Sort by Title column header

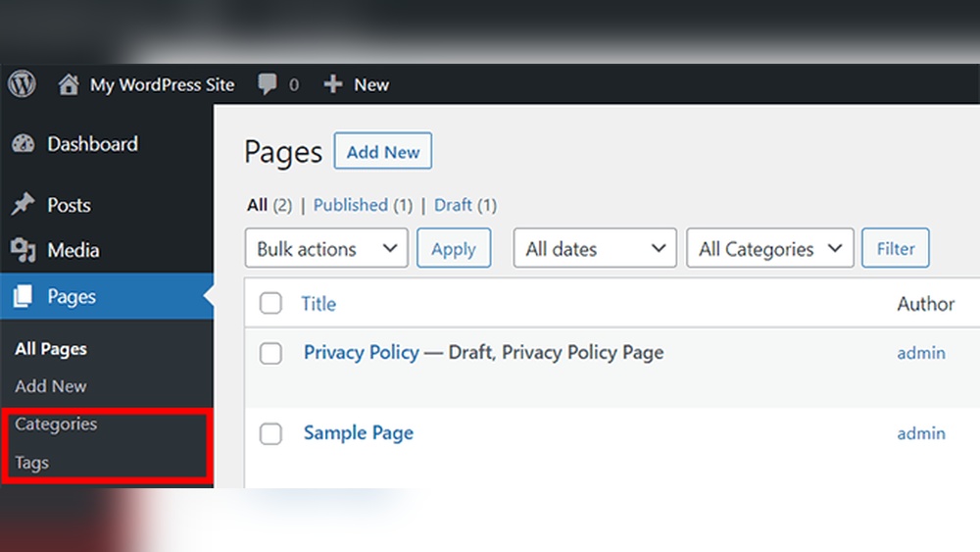tap(318, 304)
